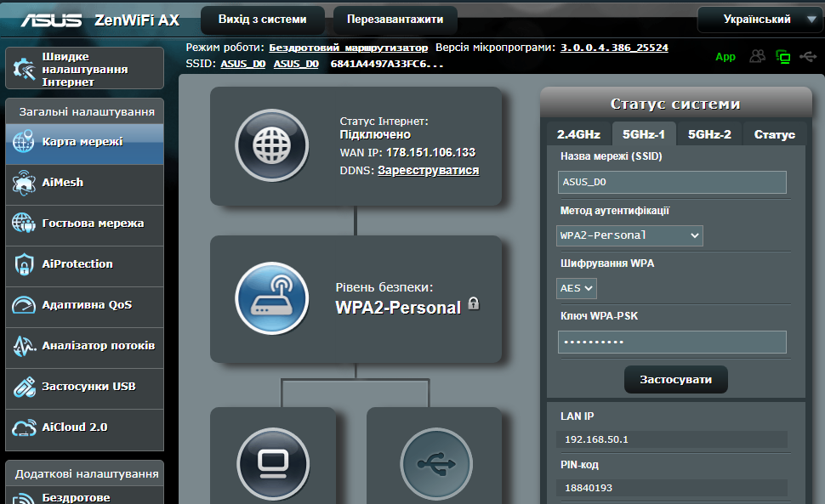Click the Quick Internet Setup wizard icon
The height and width of the screenshot is (504, 825).
pyautogui.click(x=24, y=69)
